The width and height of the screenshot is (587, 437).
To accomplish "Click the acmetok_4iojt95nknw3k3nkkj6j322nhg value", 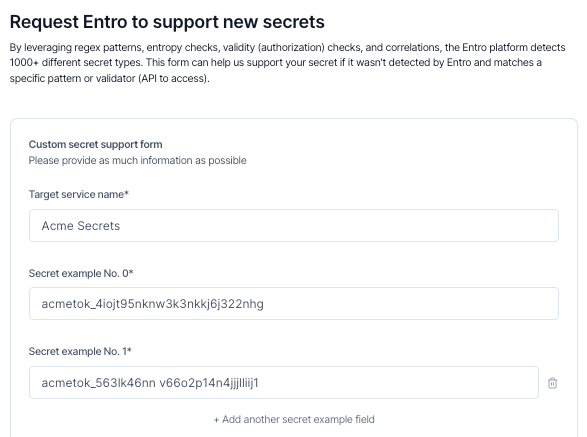I will click(x=152, y=304).
